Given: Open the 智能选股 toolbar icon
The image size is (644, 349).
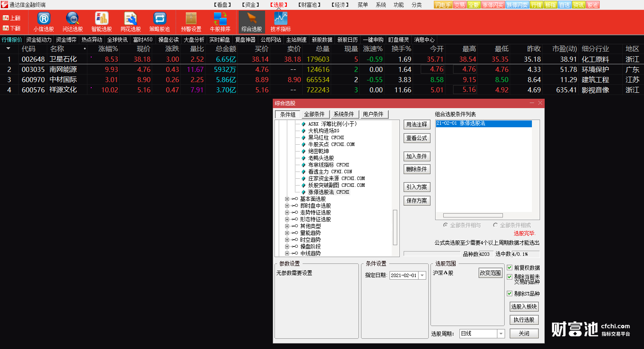Looking at the screenshot, I should point(101,22).
